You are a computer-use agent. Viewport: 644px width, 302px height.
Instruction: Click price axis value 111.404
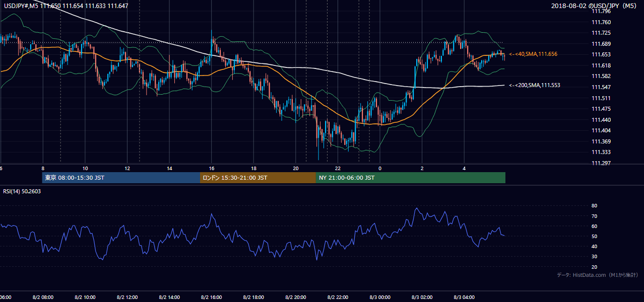tap(601, 130)
